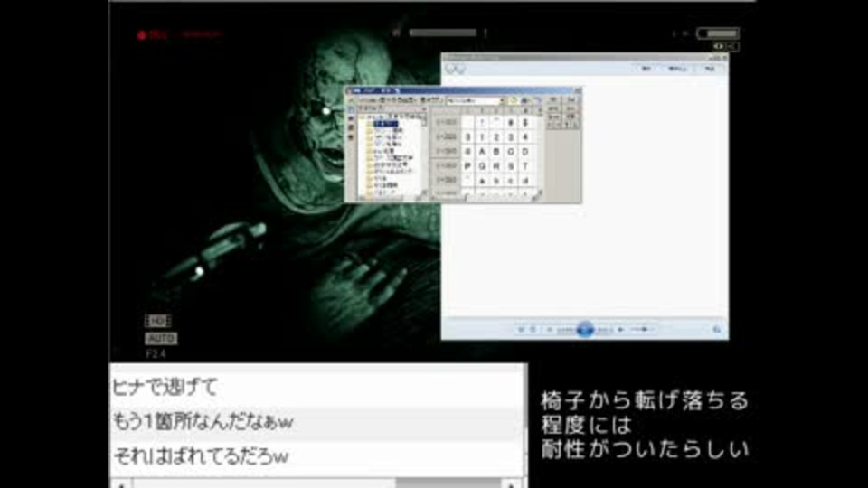868x488 pixels.
Task: Select character A in IME Pad grid
Action: click(x=482, y=152)
